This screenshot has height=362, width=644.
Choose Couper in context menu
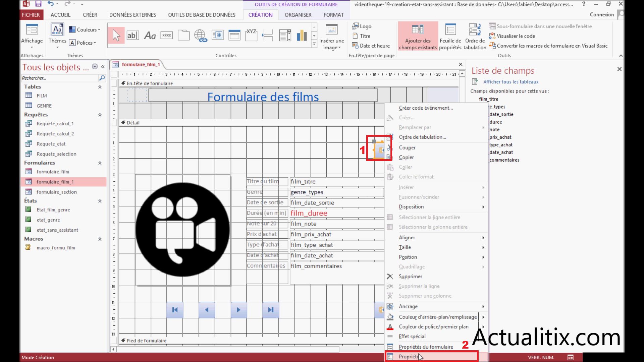[436, 147]
